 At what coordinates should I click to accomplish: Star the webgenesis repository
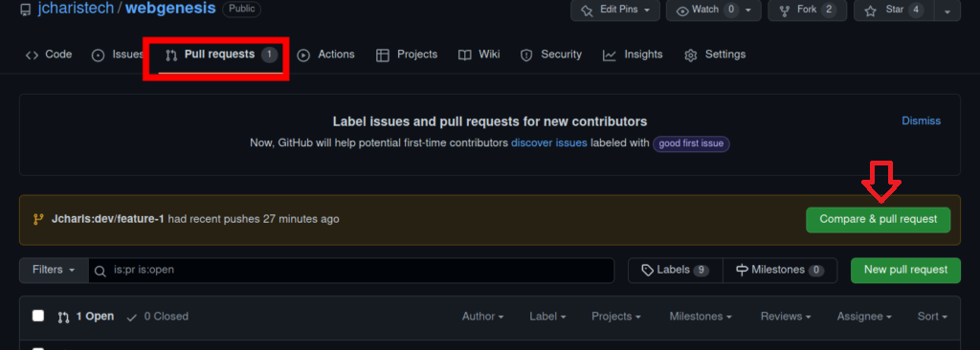[x=894, y=10]
